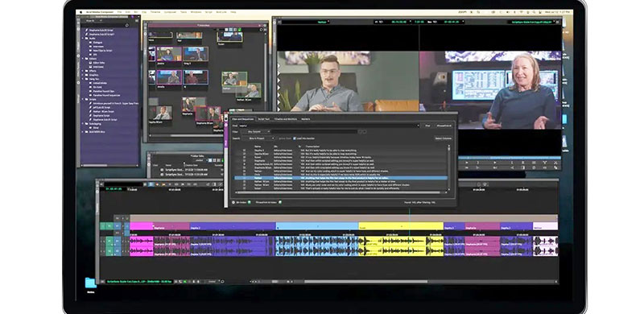
Task: Open the Apple menu
Action: pos(81,12)
